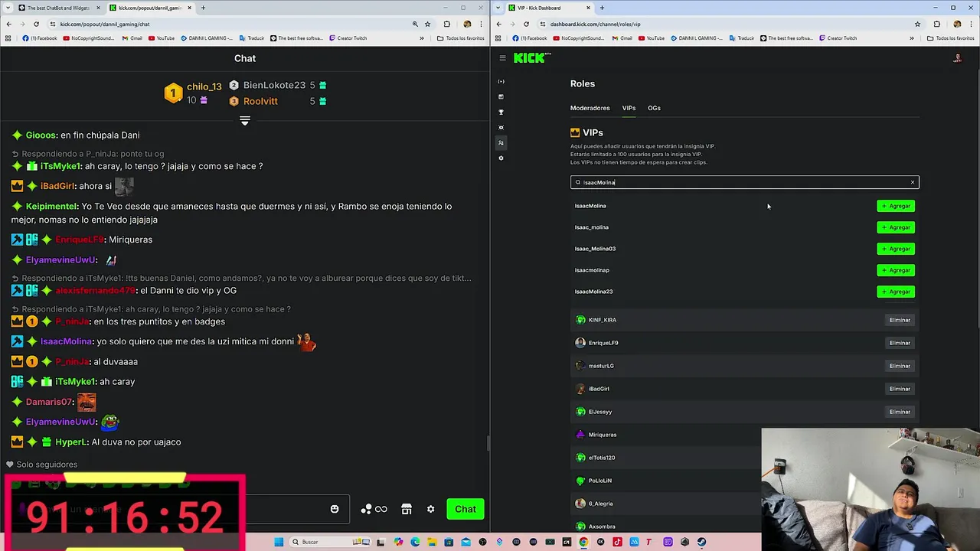
Task: Open the dashboard settings gear in sidebar
Action: 501,158
